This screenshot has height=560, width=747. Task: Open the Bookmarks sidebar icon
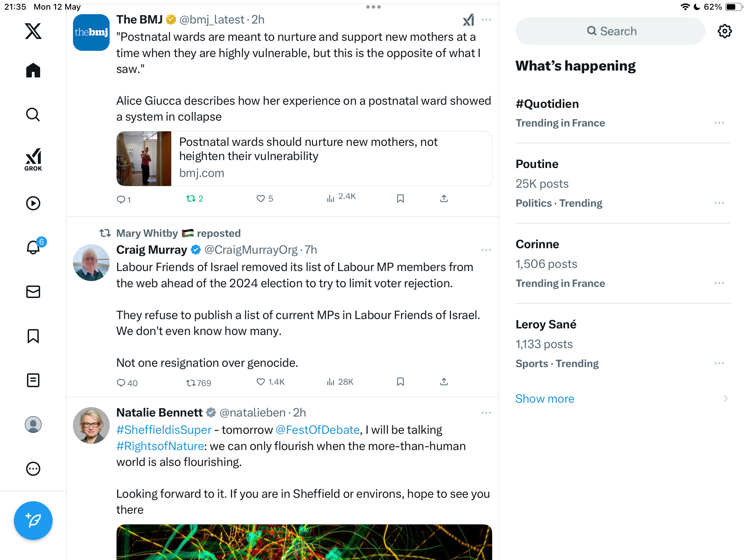coord(33,336)
